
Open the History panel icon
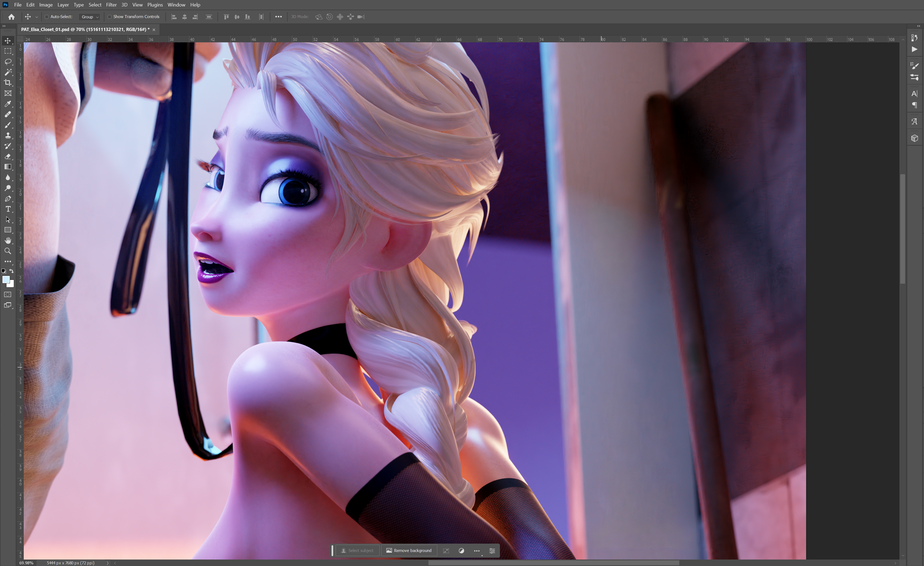click(915, 37)
